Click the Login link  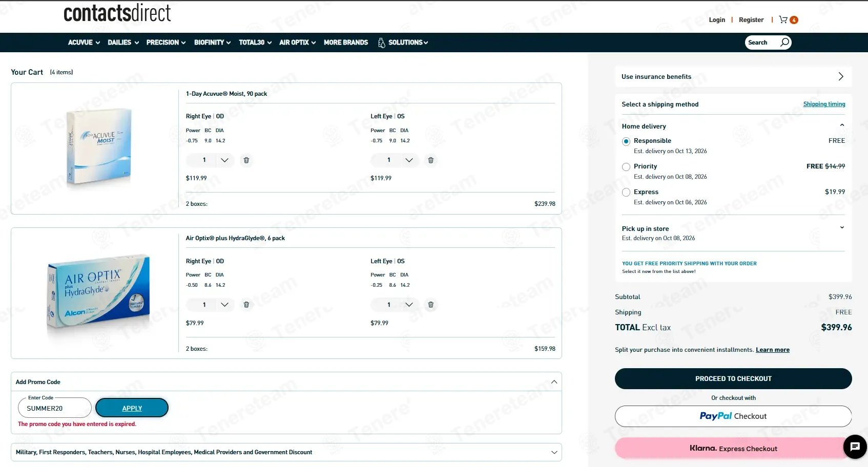pos(717,20)
